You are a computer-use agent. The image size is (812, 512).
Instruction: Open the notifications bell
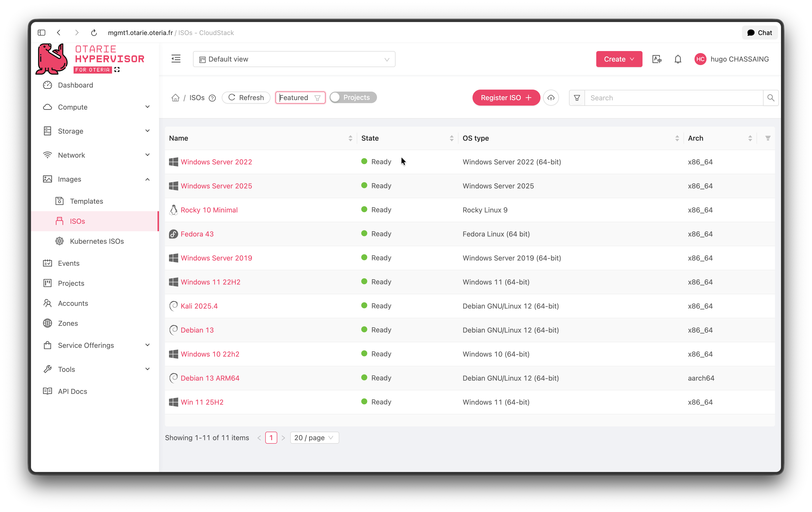[x=678, y=59]
